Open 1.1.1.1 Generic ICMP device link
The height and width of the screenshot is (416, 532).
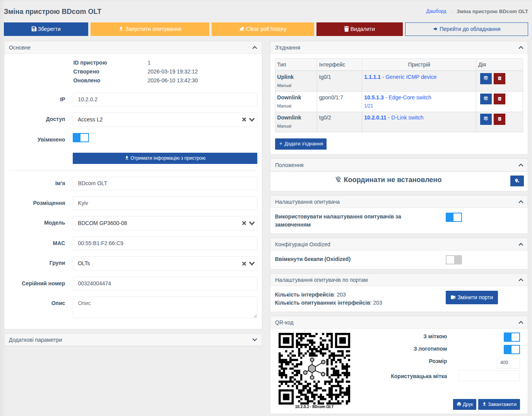400,77
